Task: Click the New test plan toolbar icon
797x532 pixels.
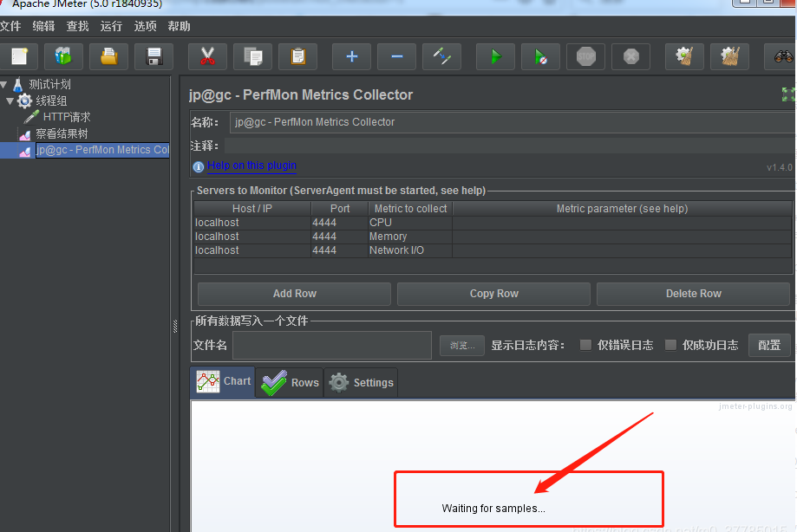Action: point(19,56)
